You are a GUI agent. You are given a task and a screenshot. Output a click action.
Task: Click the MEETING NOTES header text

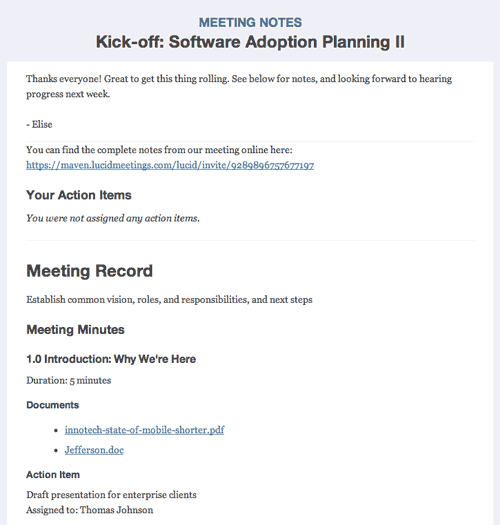point(250,22)
